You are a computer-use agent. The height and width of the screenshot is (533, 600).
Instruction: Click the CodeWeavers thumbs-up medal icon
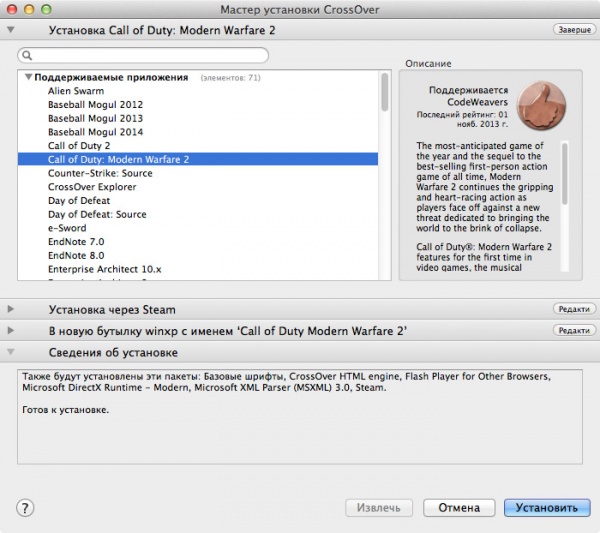pyautogui.click(x=541, y=106)
